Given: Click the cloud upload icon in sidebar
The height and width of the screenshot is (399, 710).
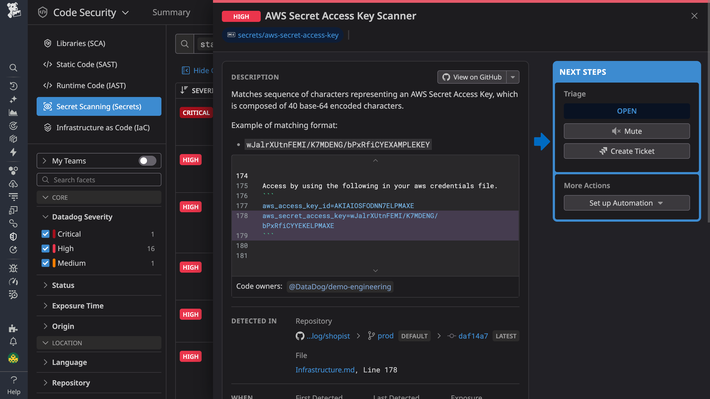Looking at the screenshot, I should [13, 183].
